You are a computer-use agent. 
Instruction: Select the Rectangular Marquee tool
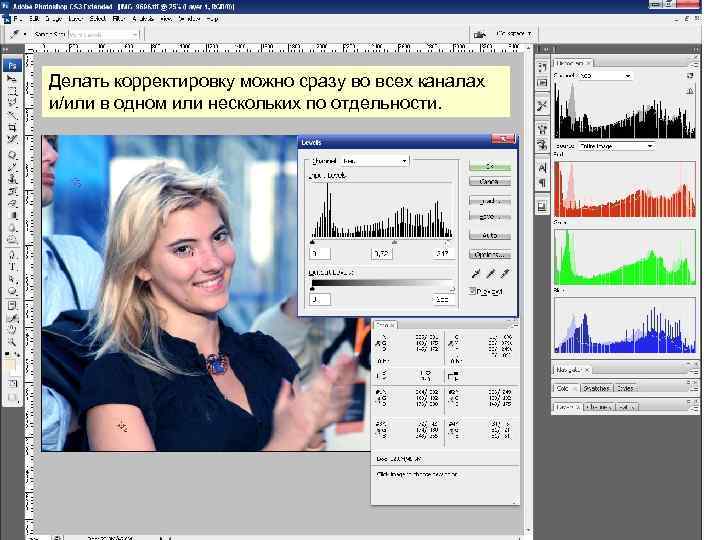[12, 90]
